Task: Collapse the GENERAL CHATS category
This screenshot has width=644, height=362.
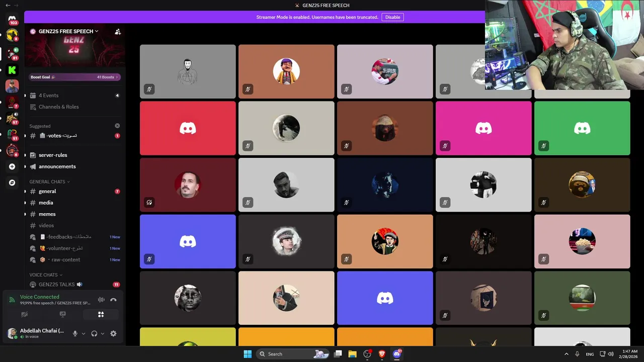Action: (49, 182)
